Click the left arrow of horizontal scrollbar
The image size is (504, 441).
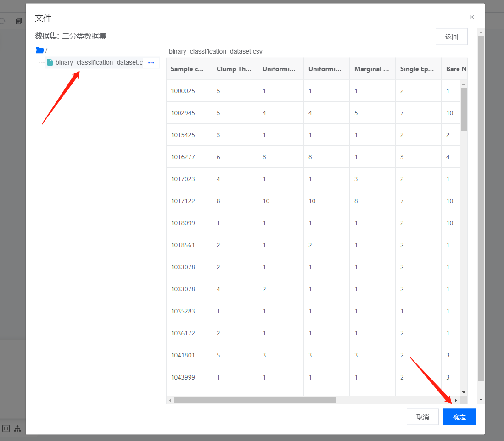tap(170, 400)
